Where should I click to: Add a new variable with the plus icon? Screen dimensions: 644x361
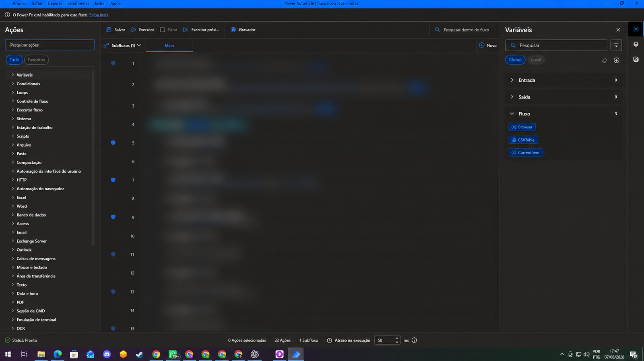coord(617,60)
